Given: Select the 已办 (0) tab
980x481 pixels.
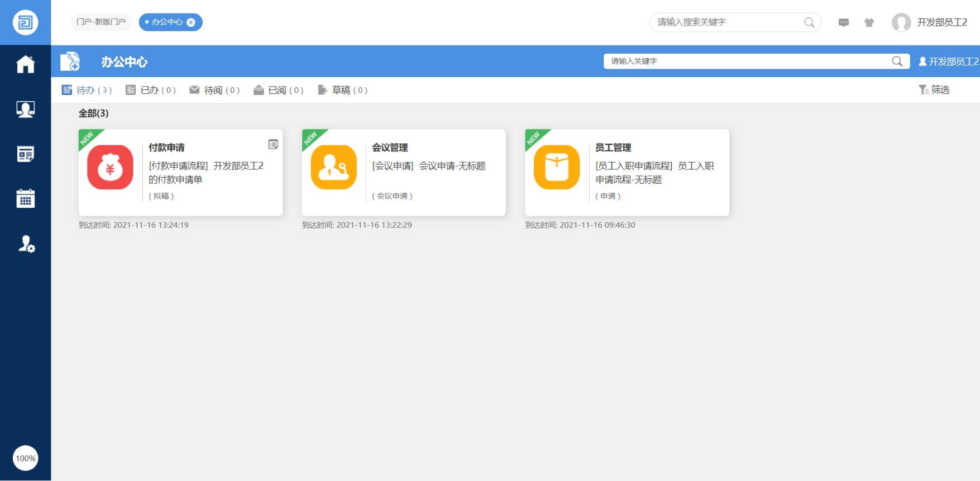Looking at the screenshot, I should click(151, 90).
